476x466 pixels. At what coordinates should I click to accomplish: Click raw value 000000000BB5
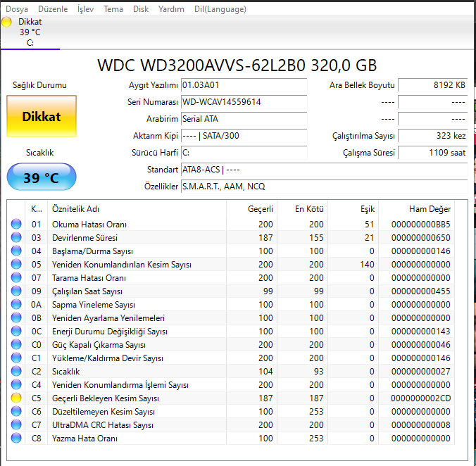click(x=421, y=225)
